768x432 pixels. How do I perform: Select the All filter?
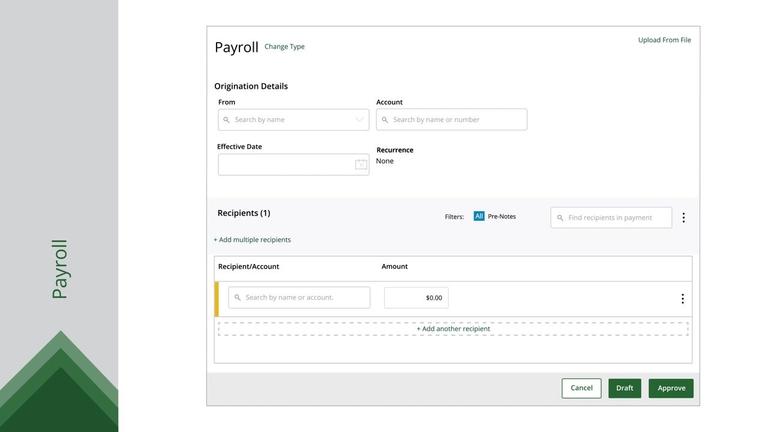pyautogui.click(x=479, y=216)
